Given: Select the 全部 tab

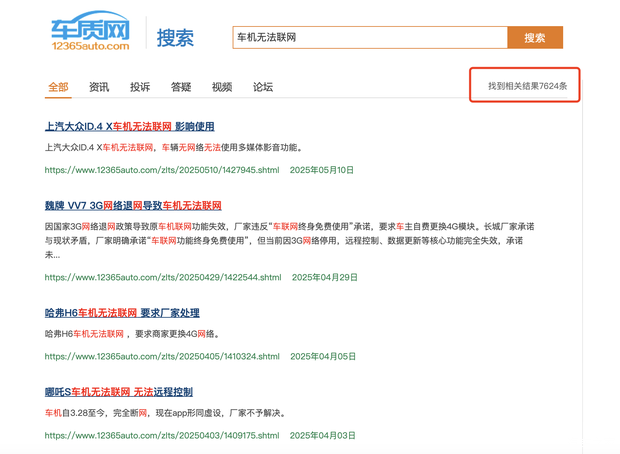Looking at the screenshot, I should tap(58, 87).
